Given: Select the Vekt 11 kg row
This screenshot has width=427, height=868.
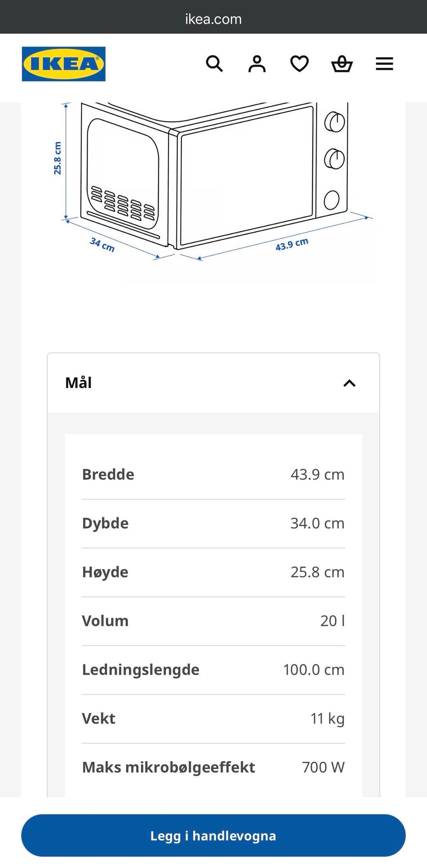Looking at the screenshot, I should pyautogui.click(x=213, y=719).
